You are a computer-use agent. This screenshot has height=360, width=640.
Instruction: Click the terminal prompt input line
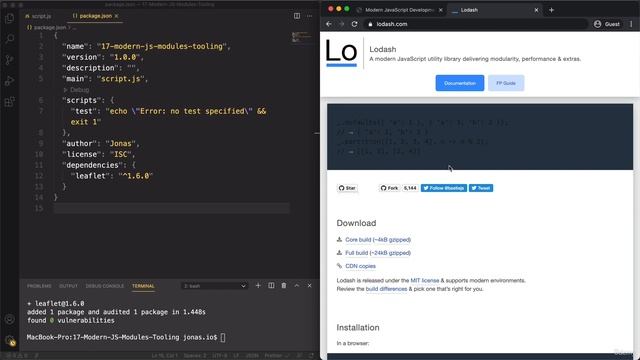[x=126, y=338]
